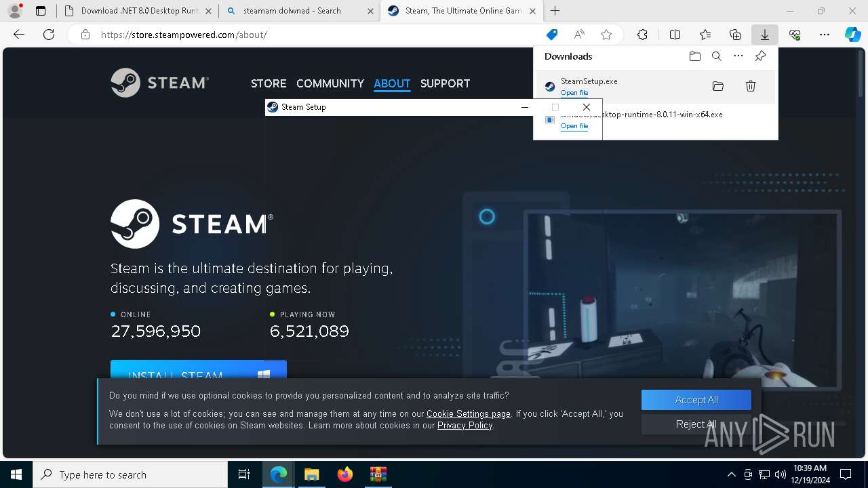Open the downloads folder icon in panel header
Screen dimensions: 868x488
(x=695, y=56)
